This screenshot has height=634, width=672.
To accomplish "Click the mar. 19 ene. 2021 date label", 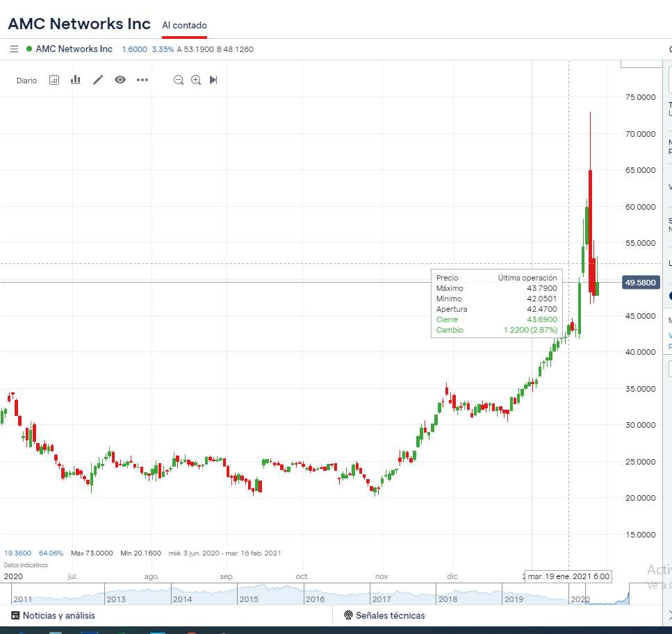I will [568, 576].
